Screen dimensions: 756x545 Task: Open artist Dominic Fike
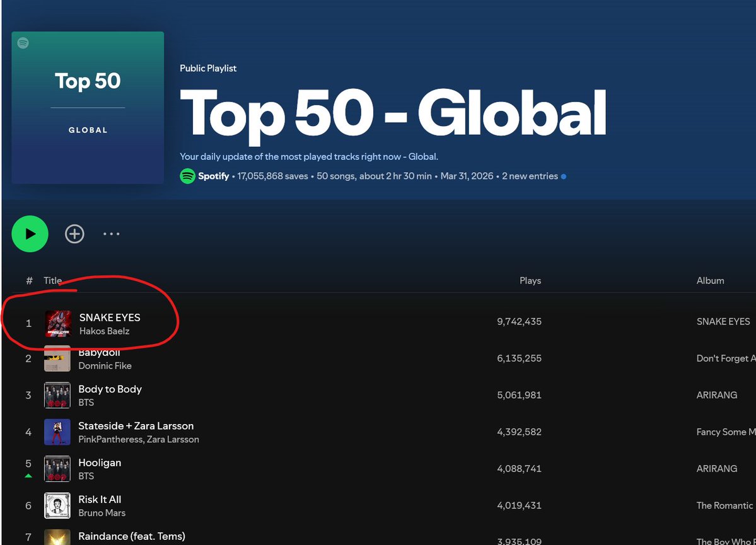coord(105,365)
